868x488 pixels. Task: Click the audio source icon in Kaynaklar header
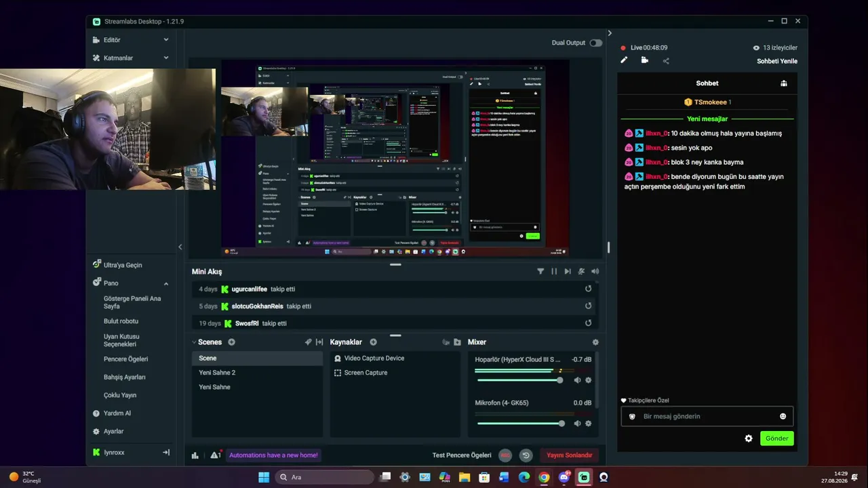coord(446,342)
